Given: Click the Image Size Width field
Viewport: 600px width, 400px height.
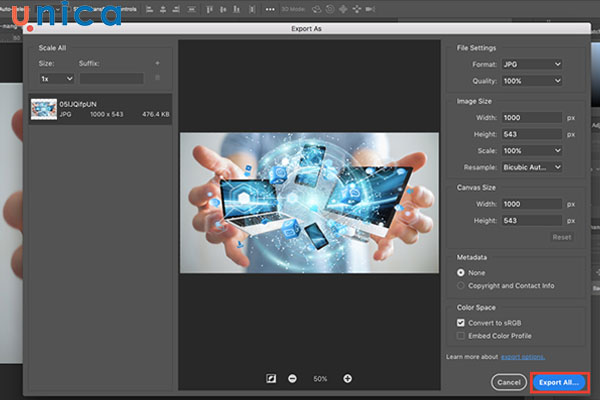Looking at the screenshot, I should pyautogui.click(x=531, y=118).
